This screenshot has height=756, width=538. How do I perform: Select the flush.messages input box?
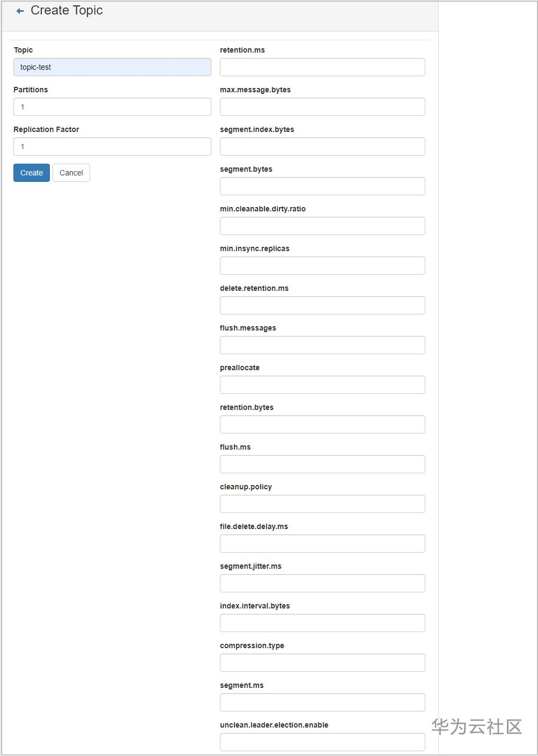pyautogui.click(x=322, y=345)
